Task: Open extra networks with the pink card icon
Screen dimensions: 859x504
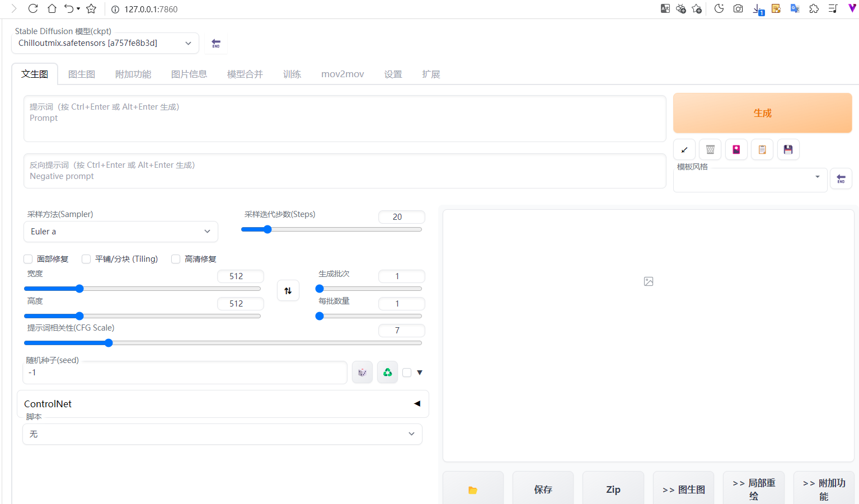Action: point(736,149)
